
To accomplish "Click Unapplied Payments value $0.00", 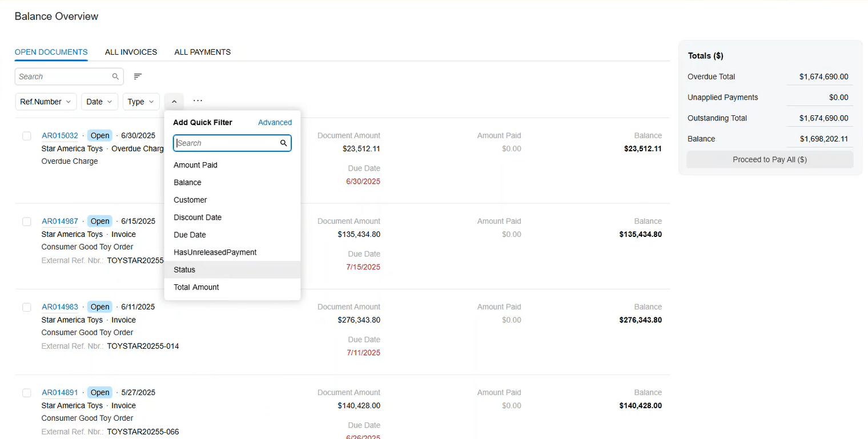I will pos(838,98).
